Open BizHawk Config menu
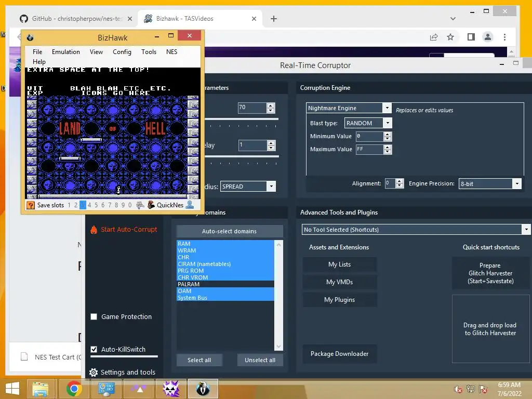Image resolution: width=532 pixels, height=399 pixels. click(122, 52)
